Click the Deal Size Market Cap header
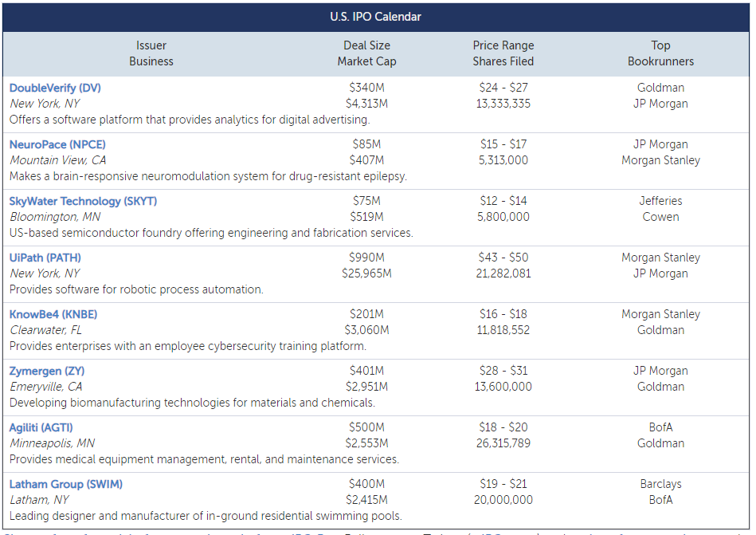Image resolution: width=756 pixels, height=535 pixels. [x=367, y=53]
